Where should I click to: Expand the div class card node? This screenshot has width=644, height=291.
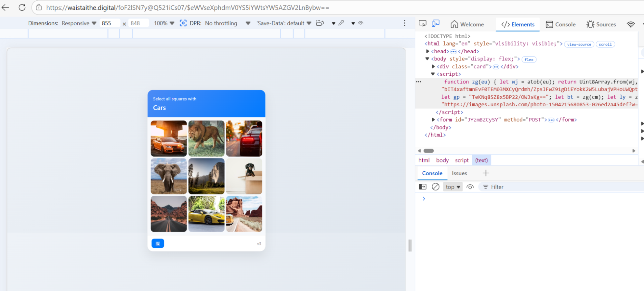[433, 66]
